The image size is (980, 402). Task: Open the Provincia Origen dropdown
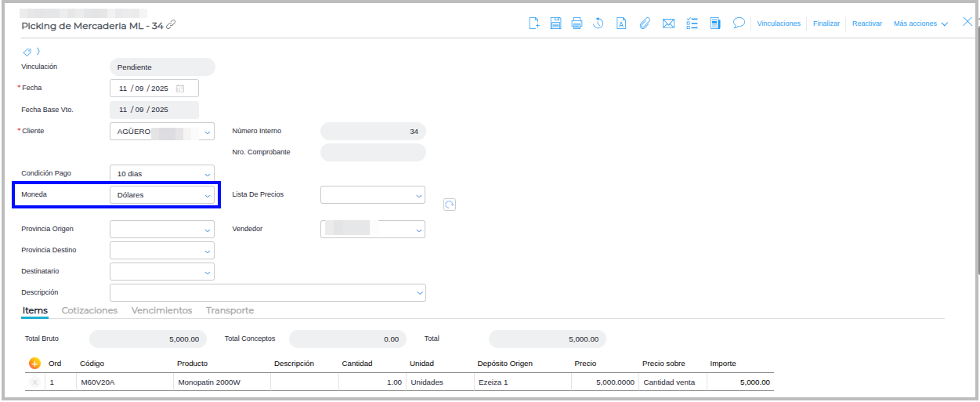[x=162, y=230]
